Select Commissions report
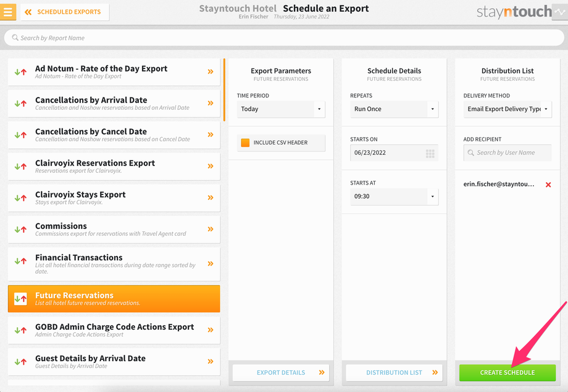This screenshot has height=392, width=568. click(x=114, y=229)
